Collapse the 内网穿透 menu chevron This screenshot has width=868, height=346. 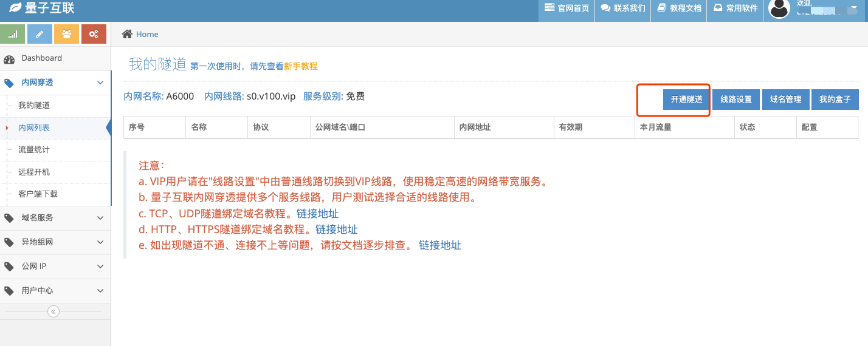pos(101,83)
